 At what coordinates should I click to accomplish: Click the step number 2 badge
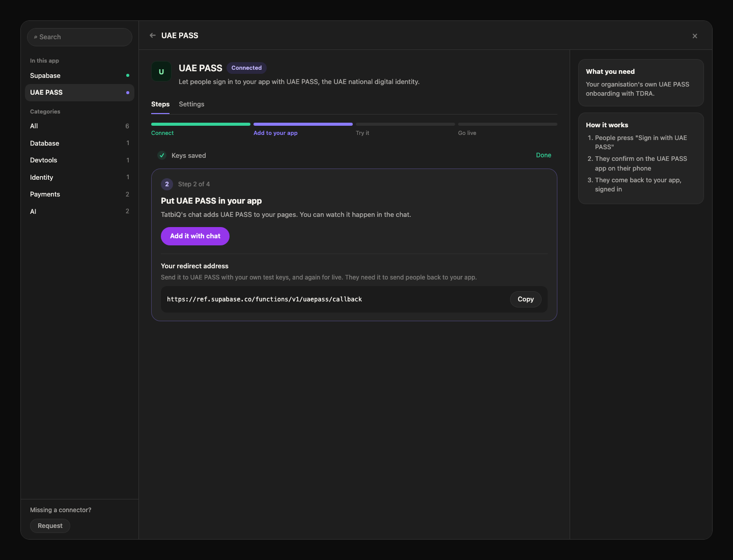(167, 184)
